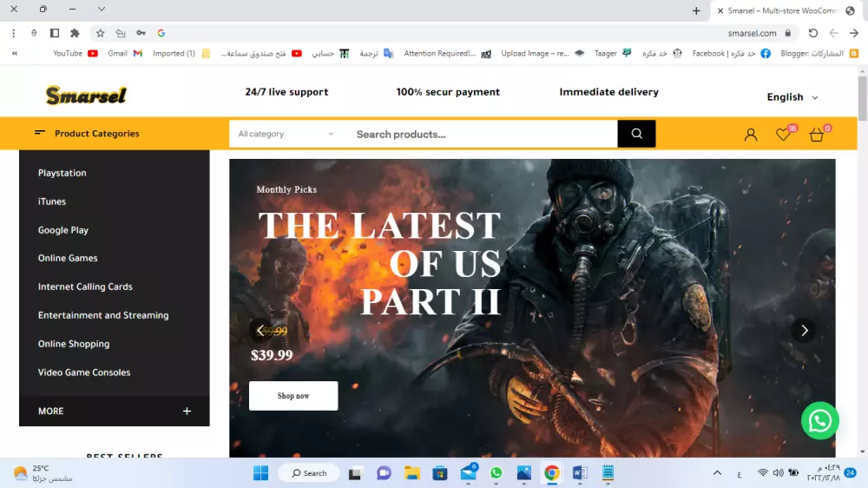Open browser extensions puzzle icon
The height and width of the screenshot is (488, 868).
point(75,33)
